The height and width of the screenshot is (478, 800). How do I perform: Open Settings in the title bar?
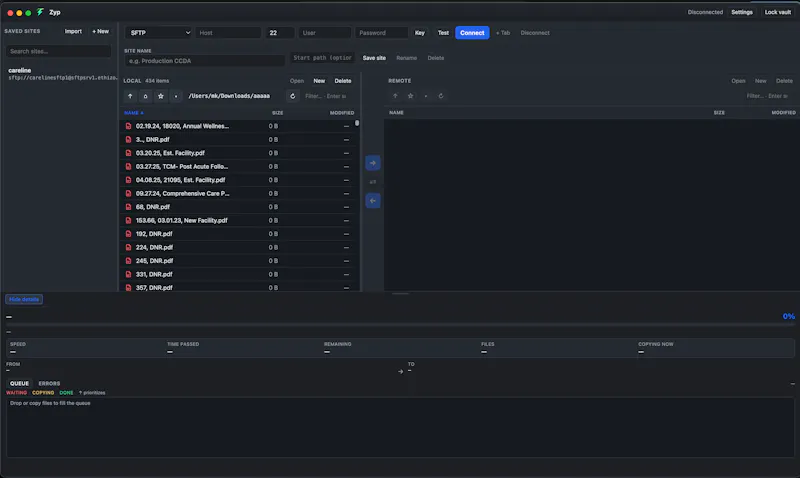tap(742, 12)
